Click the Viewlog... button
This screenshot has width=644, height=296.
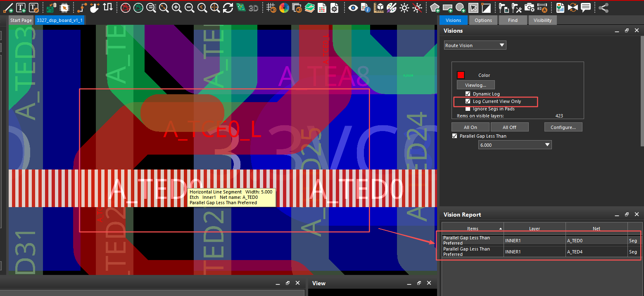(x=475, y=85)
